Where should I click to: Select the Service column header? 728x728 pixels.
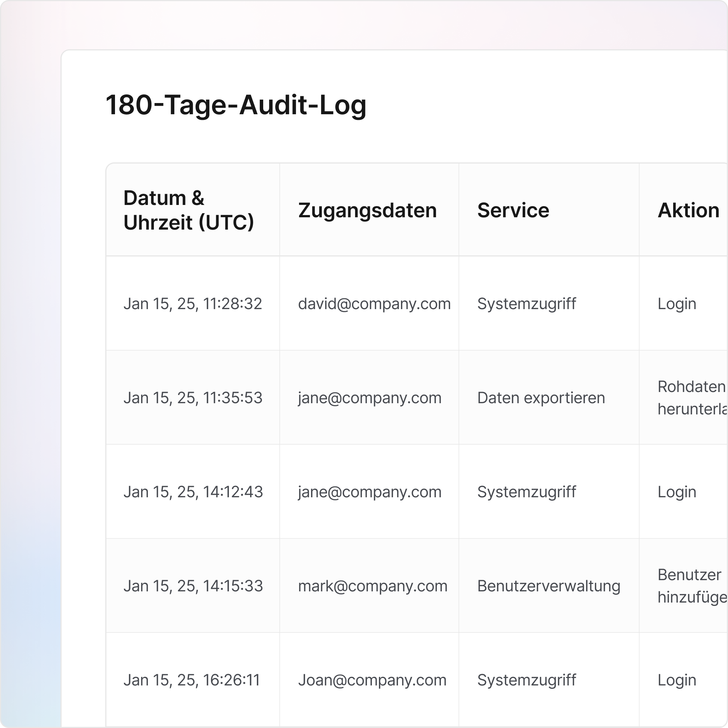[513, 211]
